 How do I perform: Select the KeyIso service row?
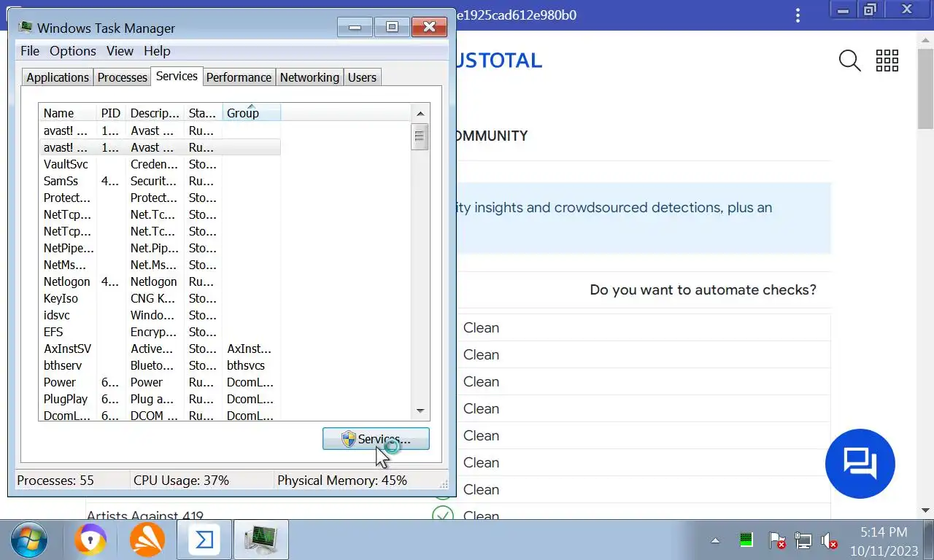click(x=160, y=298)
